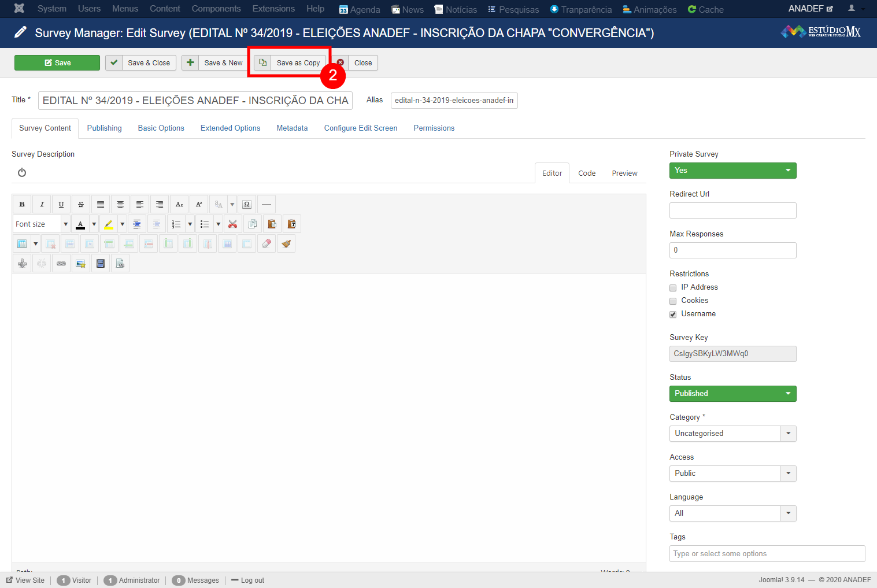Insert an anchor with the anchor icon
Viewport: 877px width, 588px height.
[22, 264]
